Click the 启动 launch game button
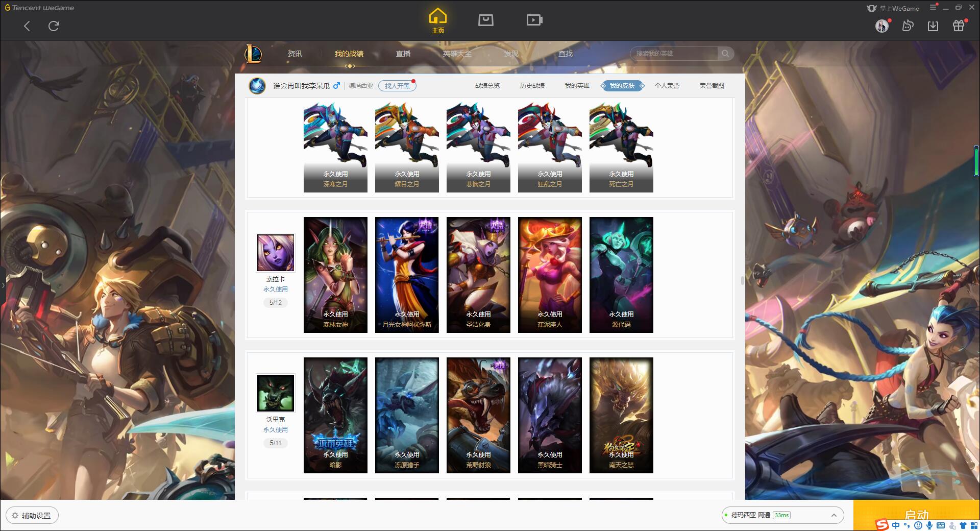The width and height of the screenshot is (980, 531). coord(916,515)
